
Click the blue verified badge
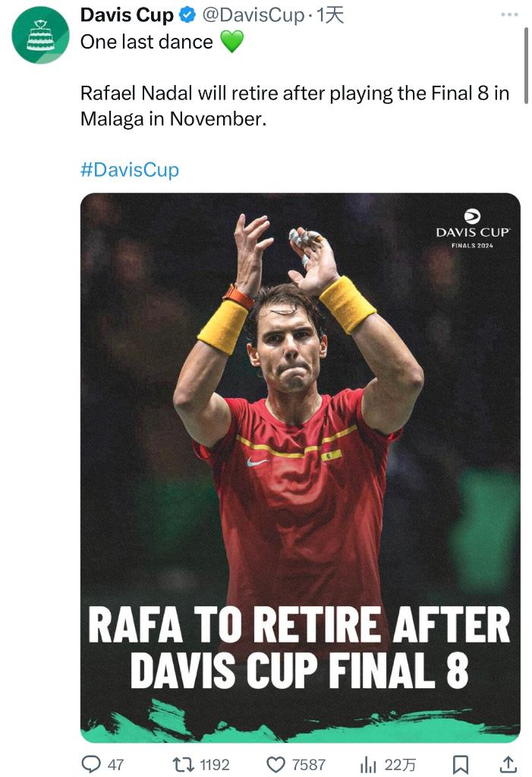[187, 15]
